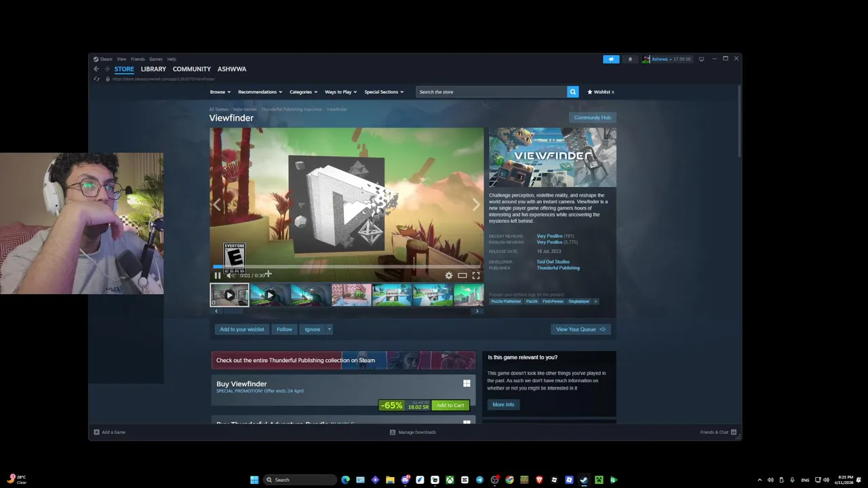Click More Info about relevance
This screenshot has height=488, width=868.
503,405
